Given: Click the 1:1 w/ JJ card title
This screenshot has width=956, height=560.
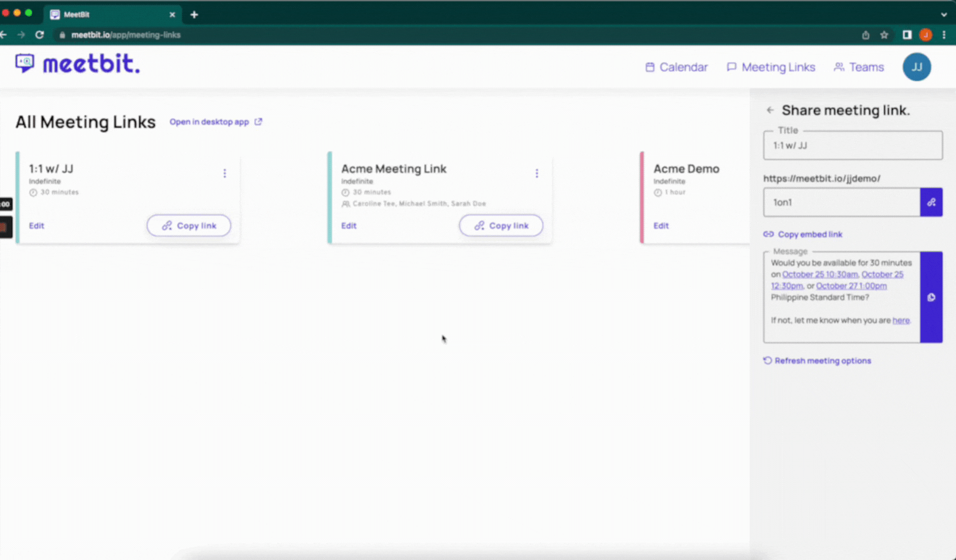Looking at the screenshot, I should tap(51, 169).
